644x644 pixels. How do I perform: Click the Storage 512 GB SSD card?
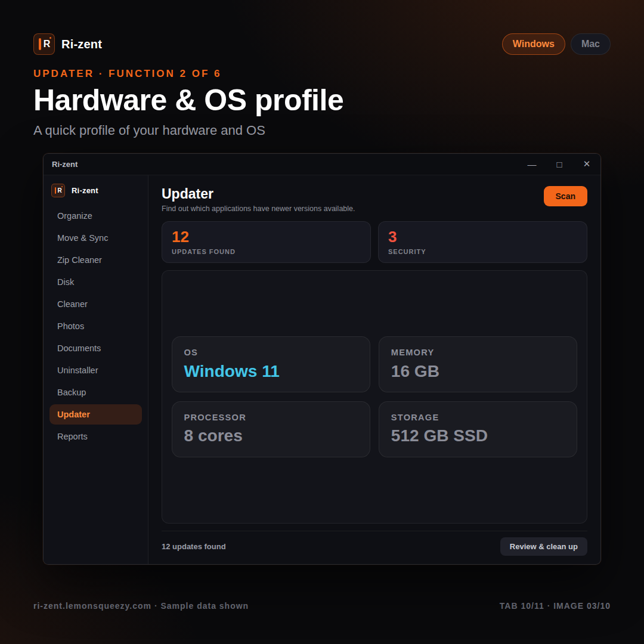(x=478, y=429)
